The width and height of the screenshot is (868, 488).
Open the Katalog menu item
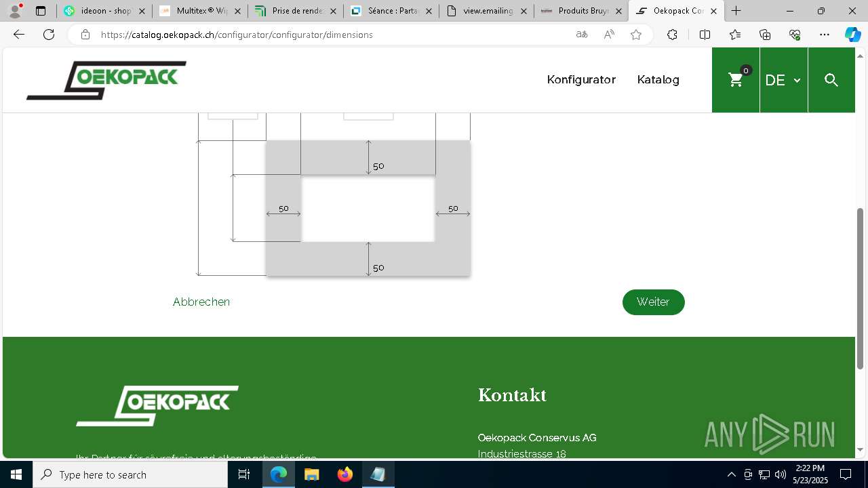tap(658, 79)
